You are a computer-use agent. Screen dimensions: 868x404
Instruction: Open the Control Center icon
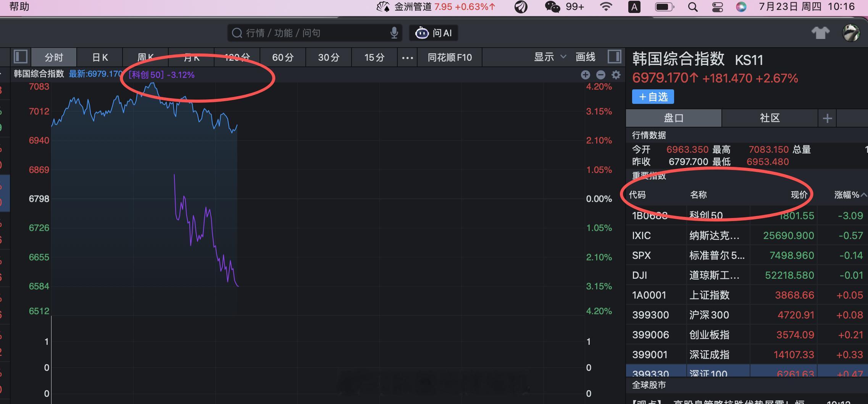coord(717,7)
